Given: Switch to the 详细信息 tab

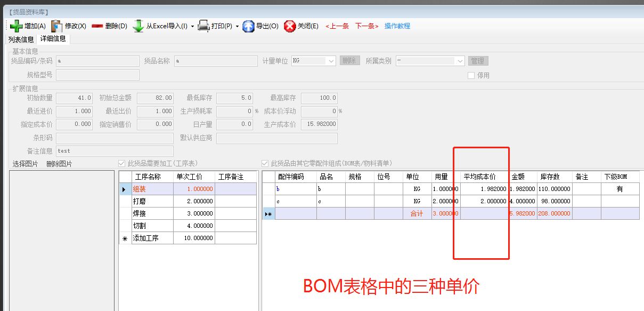Looking at the screenshot, I should pyautogui.click(x=53, y=39).
